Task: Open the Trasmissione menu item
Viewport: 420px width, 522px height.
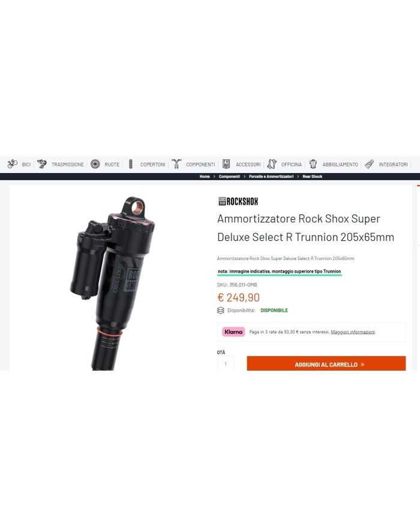Action: [x=68, y=165]
